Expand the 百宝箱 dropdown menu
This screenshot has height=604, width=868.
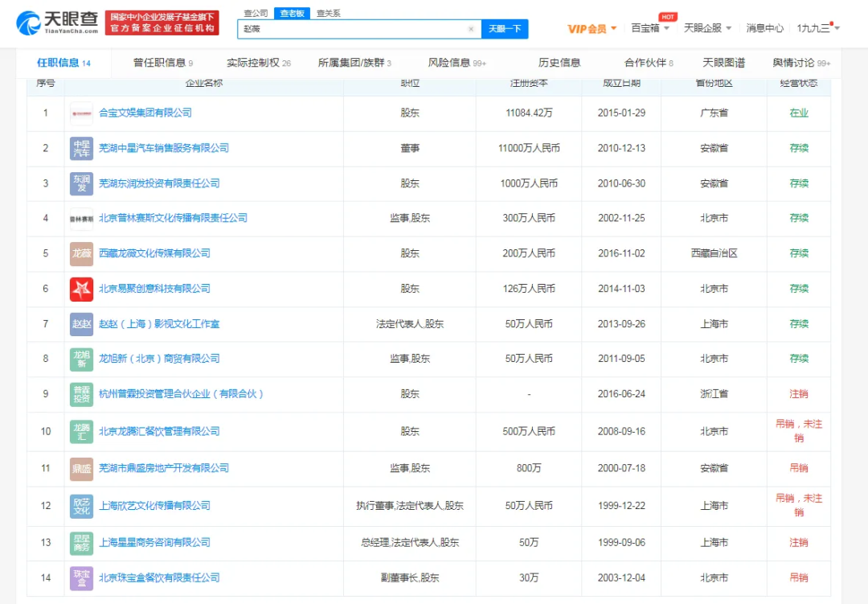click(650, 27)
